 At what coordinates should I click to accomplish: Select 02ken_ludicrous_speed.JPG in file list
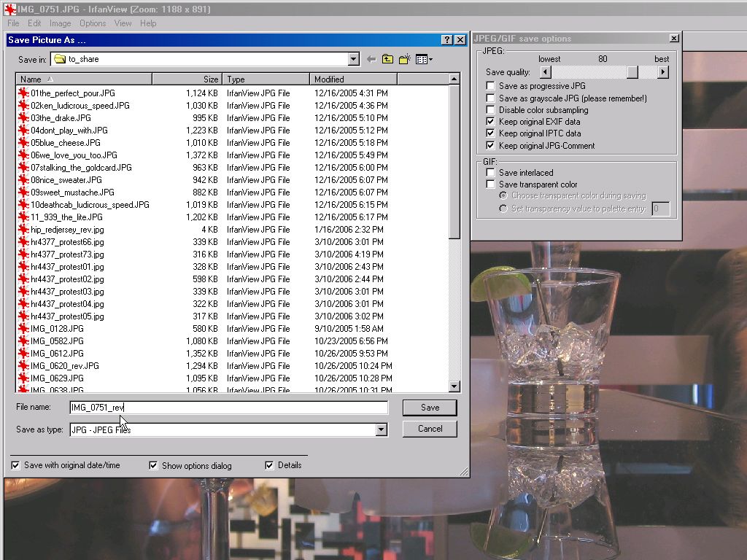click(80, 105)
